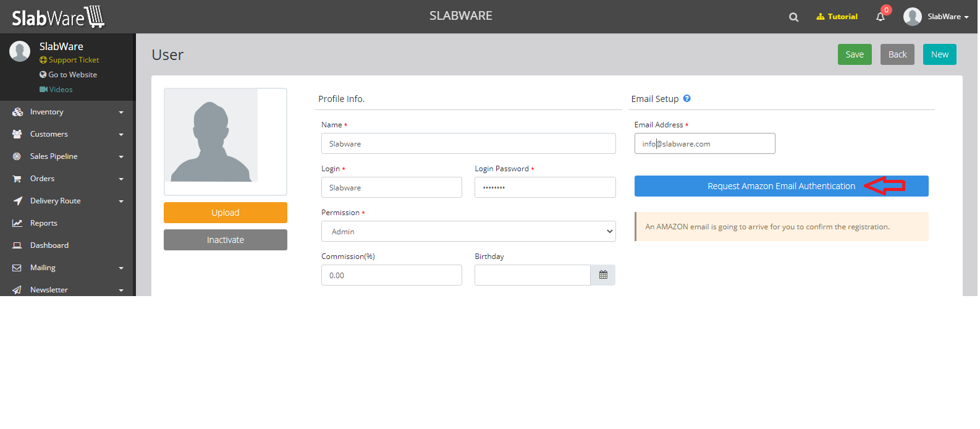Viewport: 980px width, 429px height.
Task: Click the AMAZON email confirmation notice
Action: (x=781, y=227)
